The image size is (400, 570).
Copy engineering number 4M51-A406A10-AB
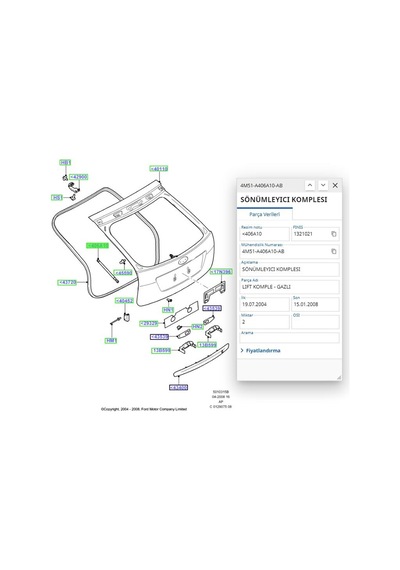334,251
